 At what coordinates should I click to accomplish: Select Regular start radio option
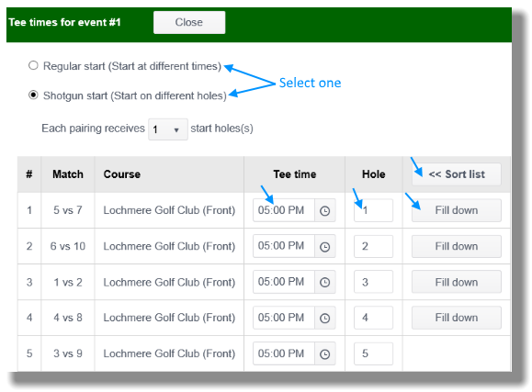(x=33, y=65)
